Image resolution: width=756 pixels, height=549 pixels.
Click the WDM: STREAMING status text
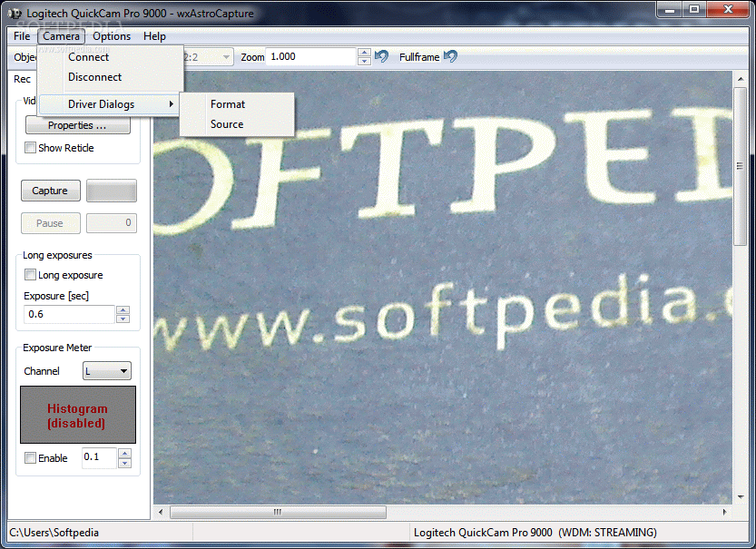607,533
